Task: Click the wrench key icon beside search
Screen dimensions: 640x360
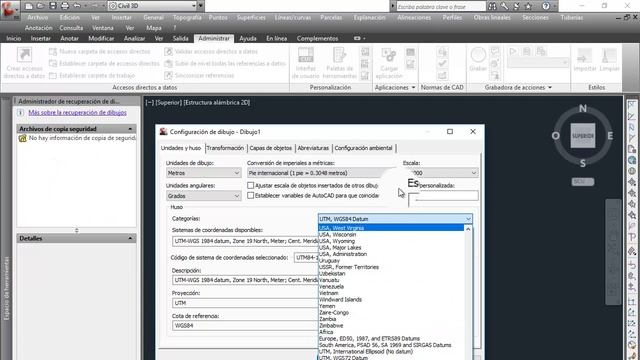Action: [504, 6]
